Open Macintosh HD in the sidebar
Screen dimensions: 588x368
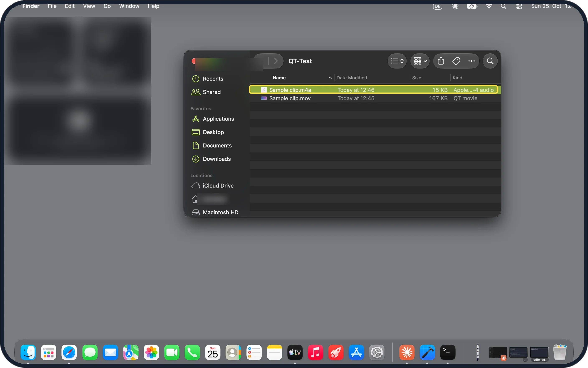pyautogui.click(x=215, y=212)
